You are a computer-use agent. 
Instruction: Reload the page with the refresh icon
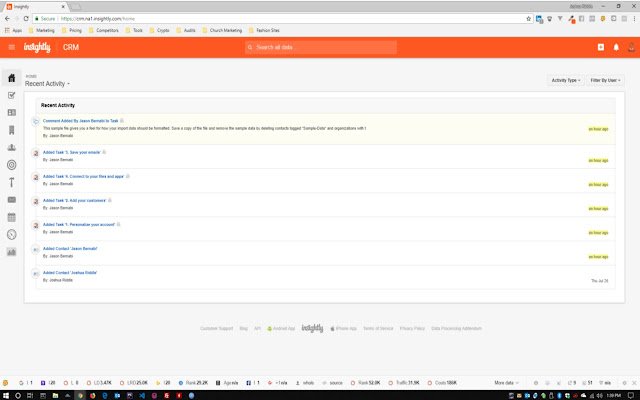click(x=26, y=19)
